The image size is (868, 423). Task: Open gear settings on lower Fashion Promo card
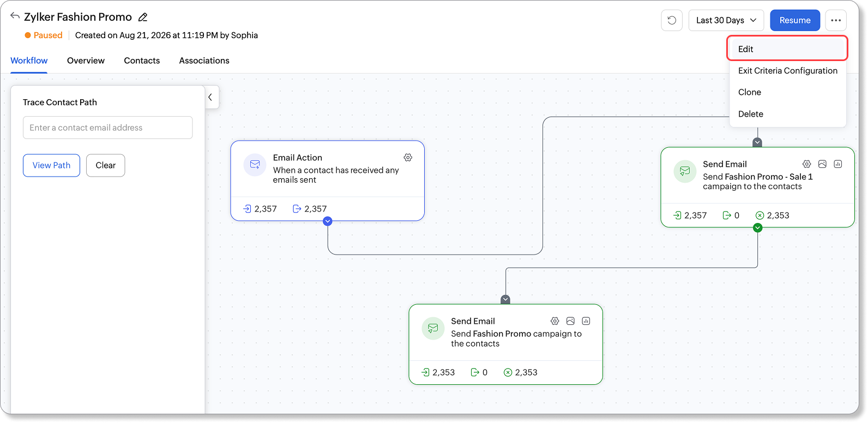(x=555, y=321)
